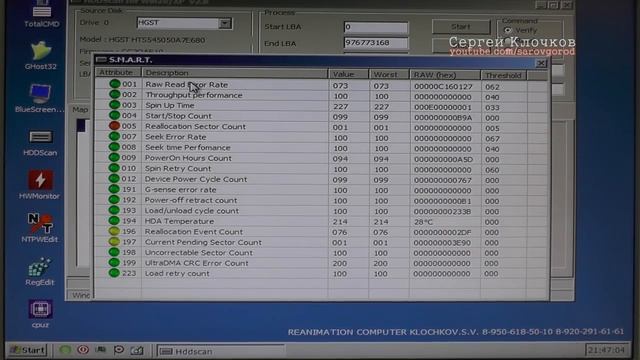This screenshot has width=640, height=360.
Task: Open the Windows Start menu
Action: coord(28,350)
